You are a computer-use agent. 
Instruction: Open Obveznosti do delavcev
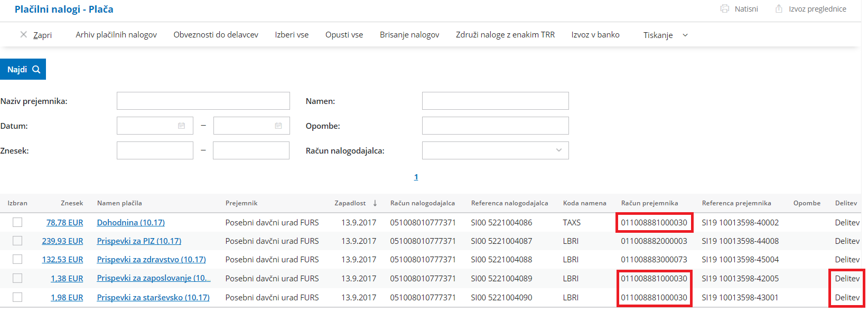(216, 34)
